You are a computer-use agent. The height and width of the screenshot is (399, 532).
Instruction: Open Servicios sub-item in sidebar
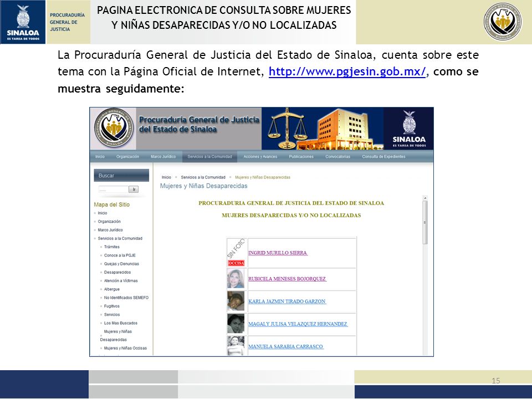pos(112,315)
